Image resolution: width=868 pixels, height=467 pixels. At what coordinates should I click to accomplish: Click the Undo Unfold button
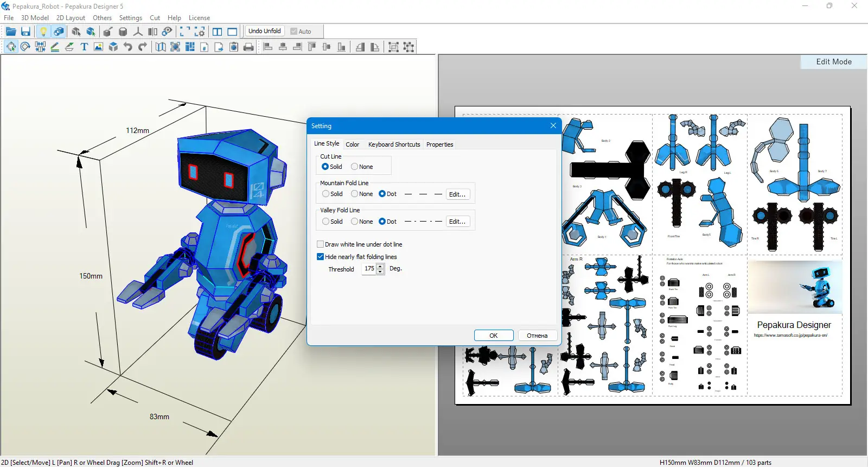click(265, 31)
